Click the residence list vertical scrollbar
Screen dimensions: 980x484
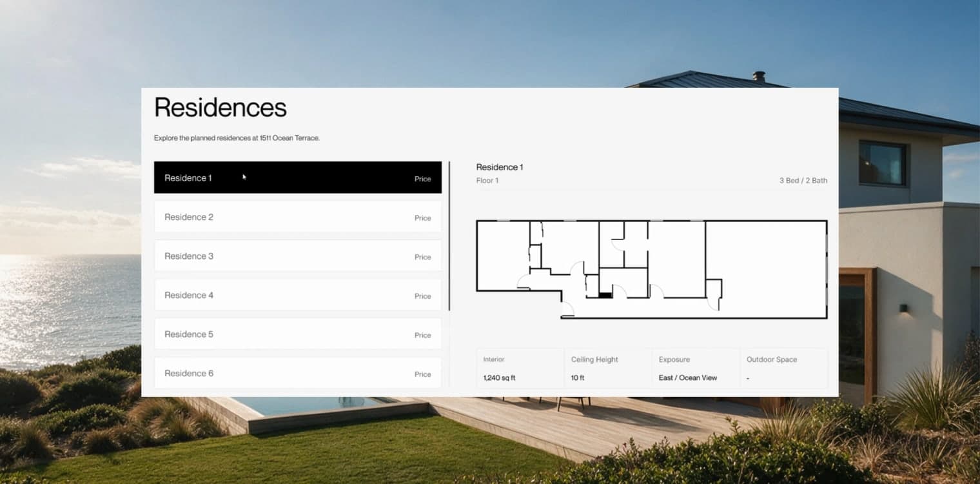(x=449, y=236)
